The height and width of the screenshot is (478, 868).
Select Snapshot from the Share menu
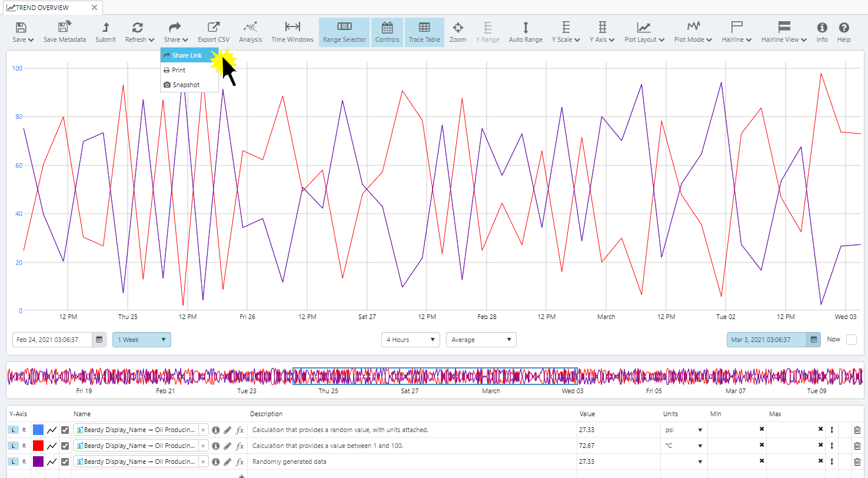[x=185, y=85]
